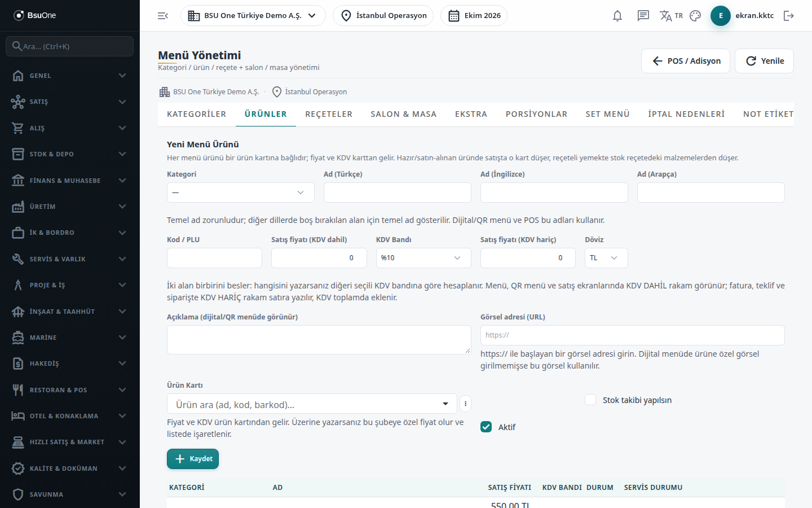Image resolution: width=812 pixels, height=508 pixels.
Task: Open the BSU One Türkiye Demo A.Ş. company selector
Action: (x=253, y=16)
